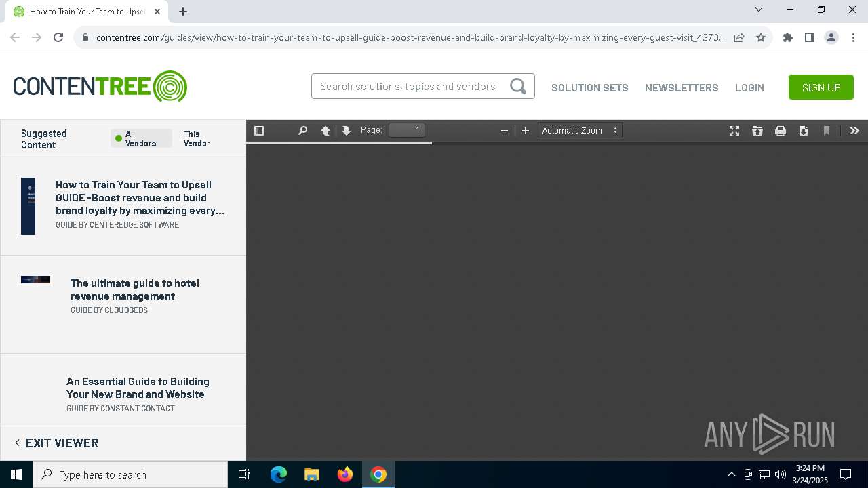The width and height of the screenshot is (868, 488).
Task: Click the Contentree logo
Action: click(100, 87)
